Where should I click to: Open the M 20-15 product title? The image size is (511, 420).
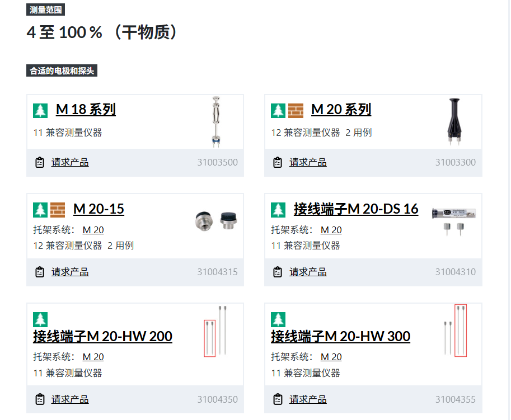[99, 209]
